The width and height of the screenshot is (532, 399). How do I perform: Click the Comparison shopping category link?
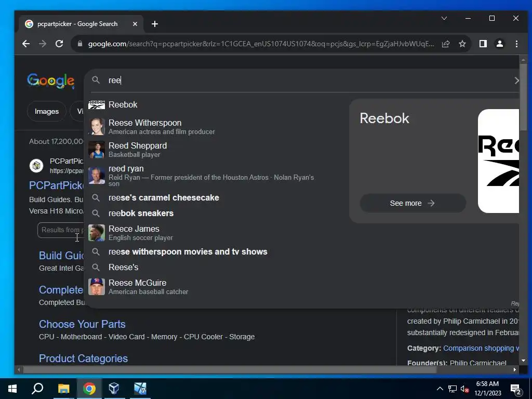pyautogui.click(x=481, y=349)
